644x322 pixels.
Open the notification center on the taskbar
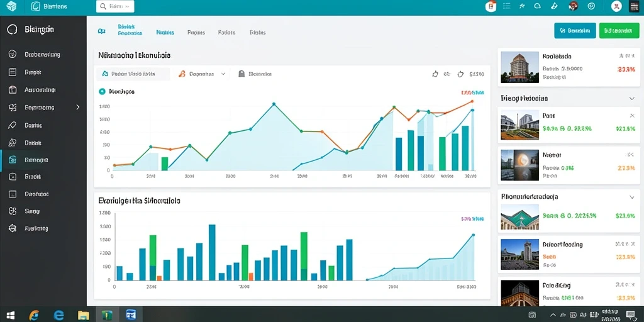tap(631, 315)
